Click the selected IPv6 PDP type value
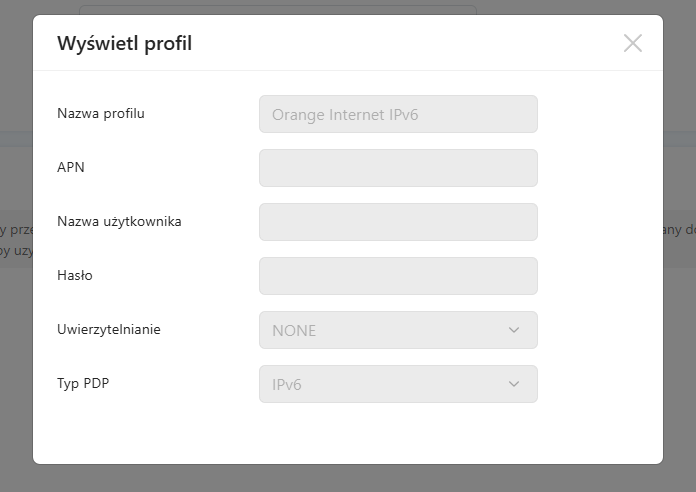 (288, 384)
